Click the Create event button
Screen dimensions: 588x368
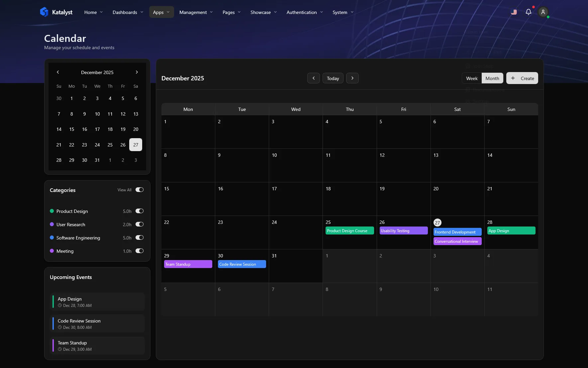(x=522, y=78)
